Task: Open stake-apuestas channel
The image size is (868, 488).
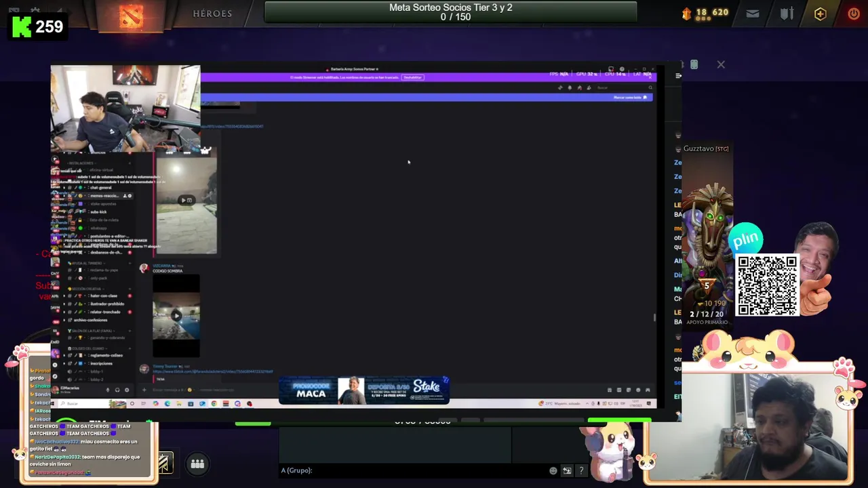Action: click(103, 204)
